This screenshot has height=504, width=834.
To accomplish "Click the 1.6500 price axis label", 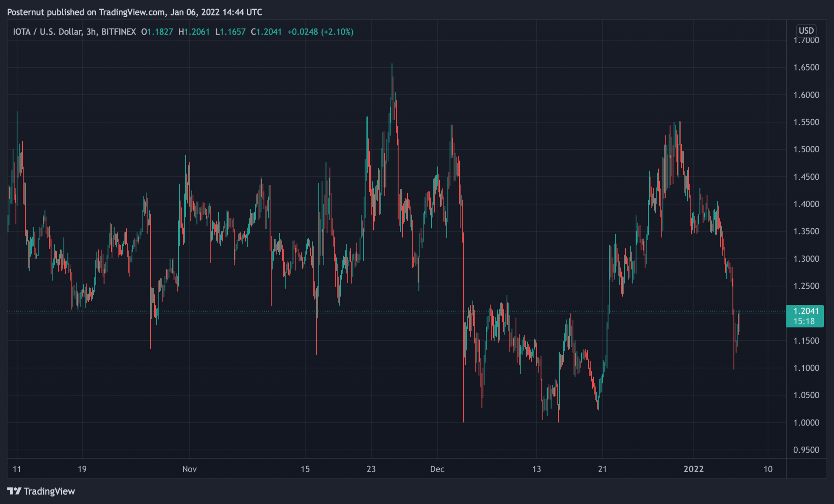I will click(806, 68).
